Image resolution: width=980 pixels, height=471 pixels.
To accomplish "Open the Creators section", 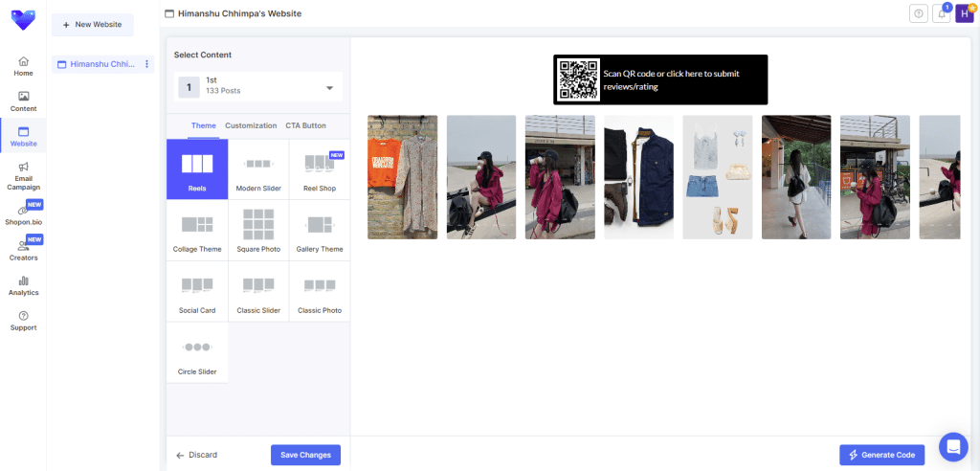I will (x=23, y=251).
